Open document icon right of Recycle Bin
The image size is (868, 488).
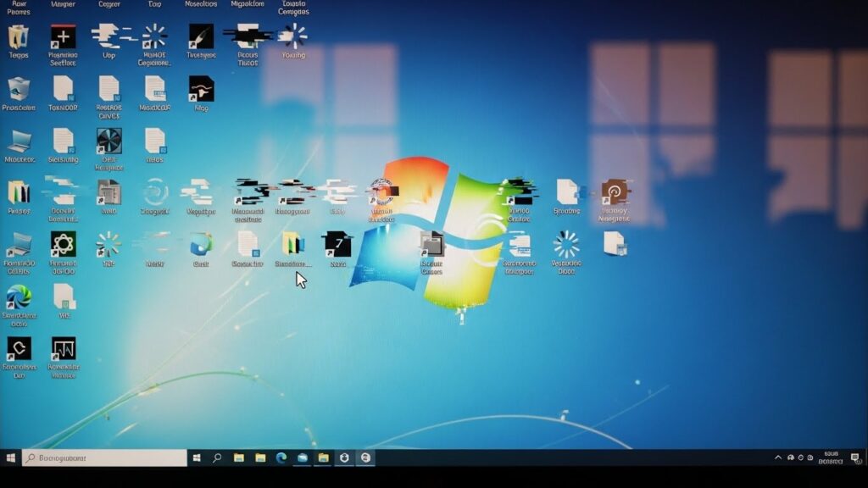coord(63,89)
